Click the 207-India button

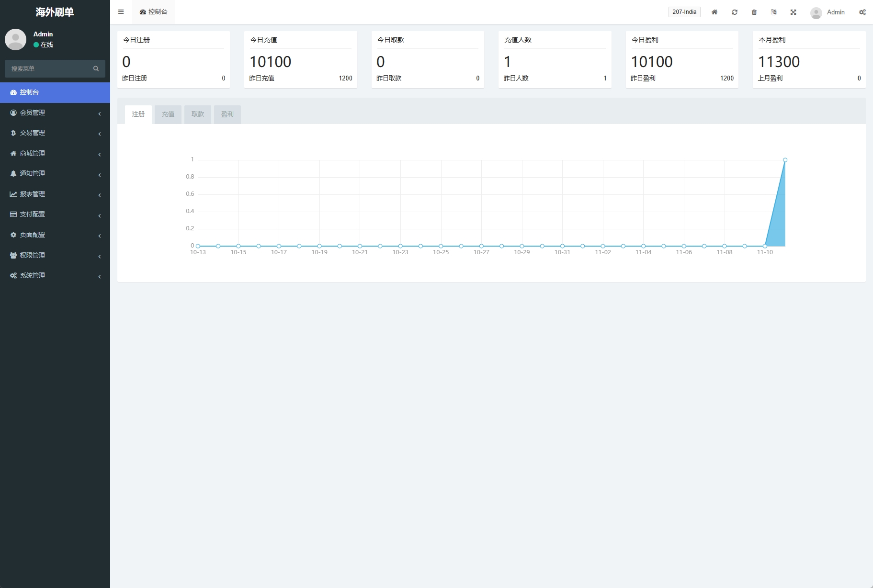pos(684,12)
